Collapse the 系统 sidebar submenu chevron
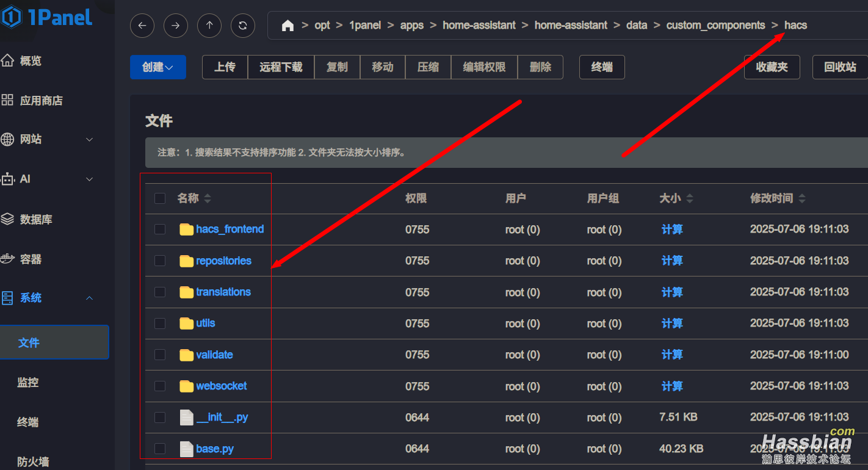The width and height of the screenshot is (868, 470). [x=90, y=298]
